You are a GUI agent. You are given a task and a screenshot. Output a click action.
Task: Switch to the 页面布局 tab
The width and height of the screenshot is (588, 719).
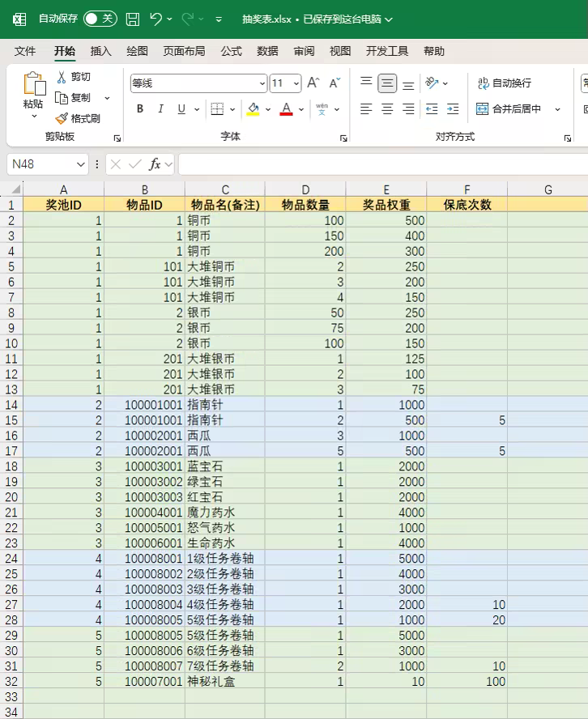point(185,51)
